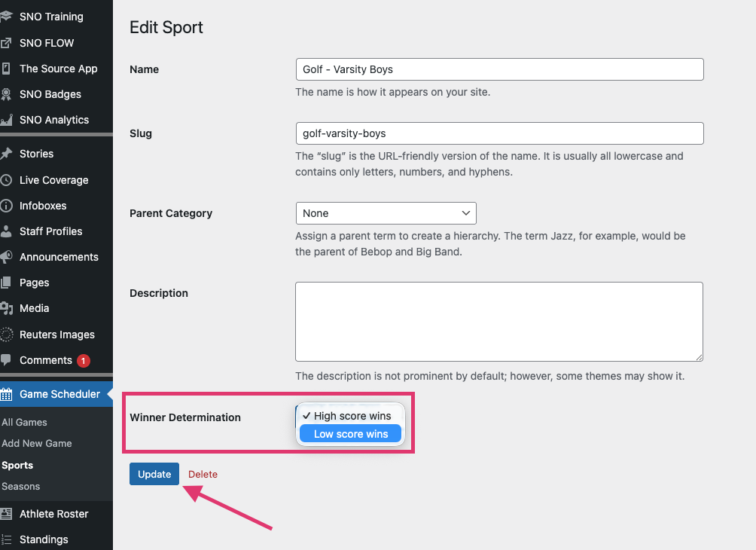756x550 pixels.
Task: Click the Standings list icon
Action: 6,539
